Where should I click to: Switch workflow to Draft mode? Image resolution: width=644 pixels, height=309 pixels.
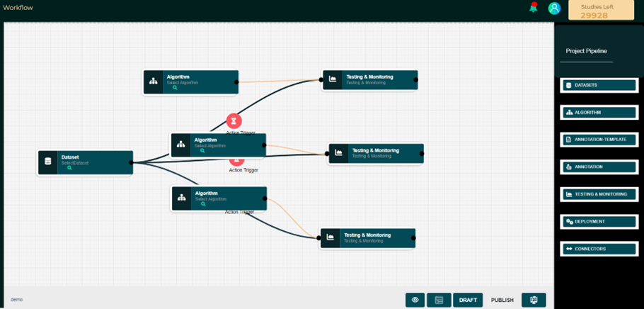pyautogui.click(x=468, y=300)
